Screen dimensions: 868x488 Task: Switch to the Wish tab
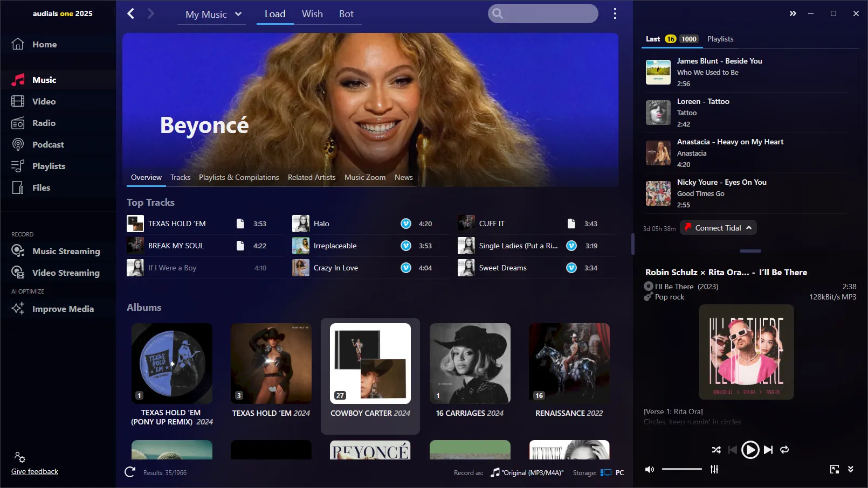click(312, 14)
